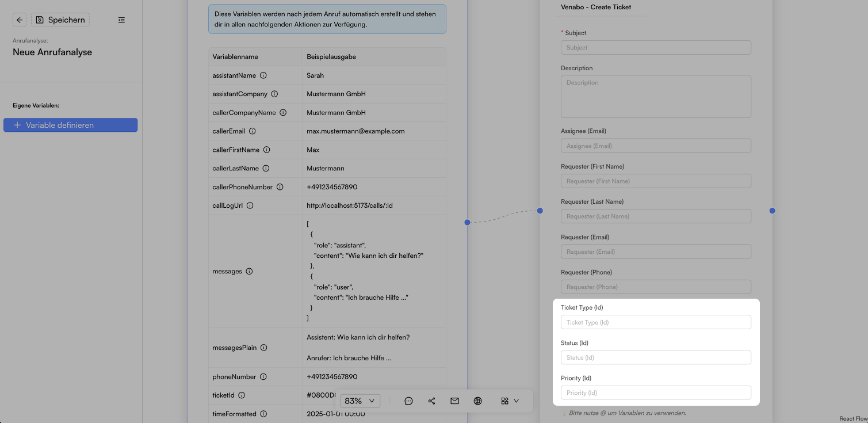Click the Venabo - Create Ticket heading
Viewport: 868px width, 423px height.
596,7
